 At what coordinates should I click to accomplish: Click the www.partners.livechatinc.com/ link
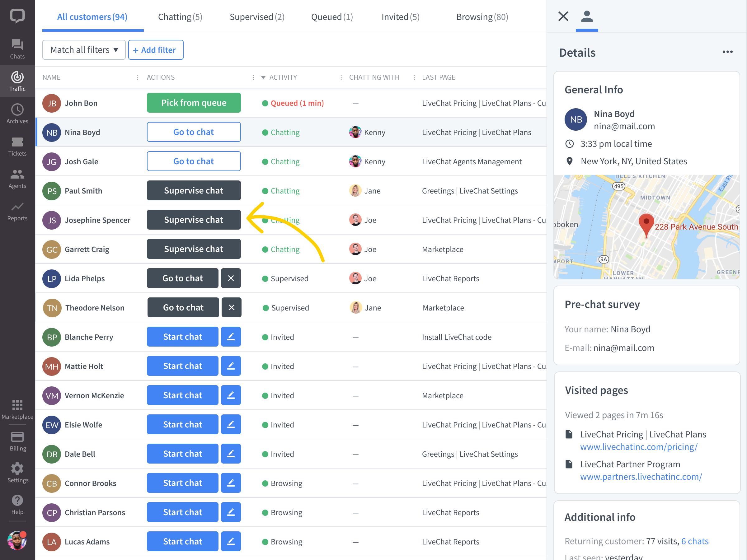[x=641, y=477]
